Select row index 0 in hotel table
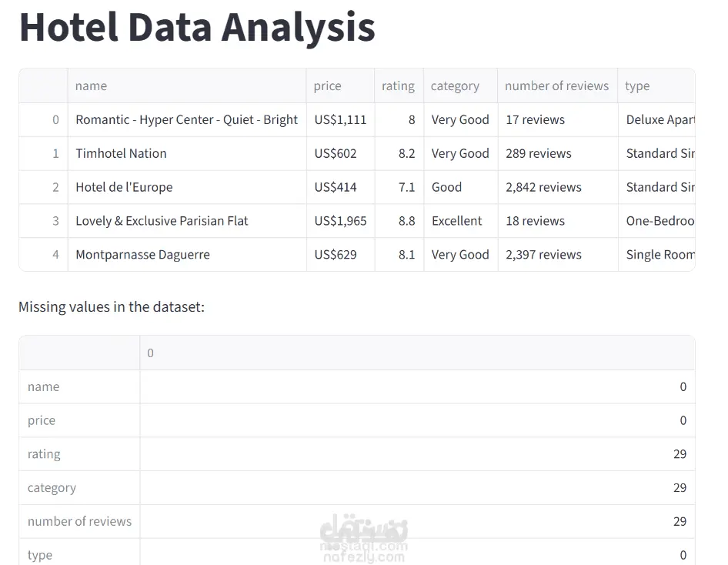The image size is (728, 565). (x=55, y=120)
